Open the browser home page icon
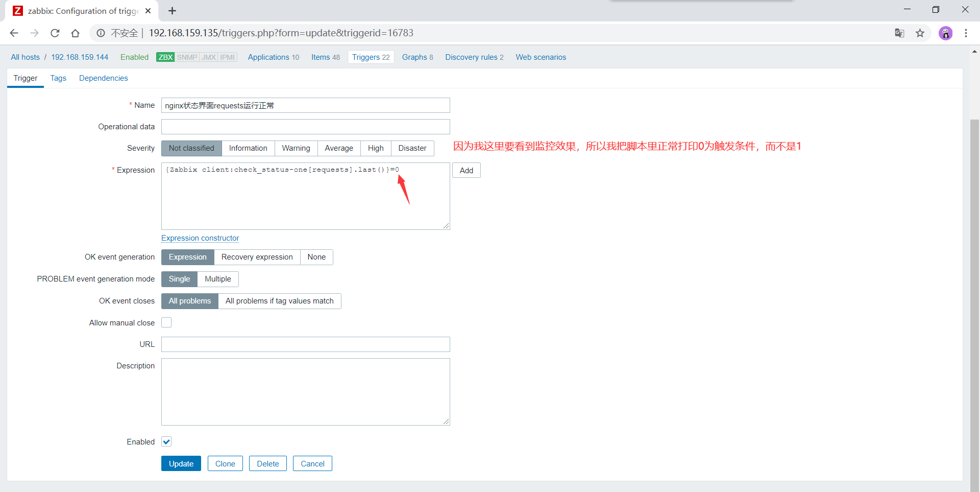The image size is (980, 492). 75,33
